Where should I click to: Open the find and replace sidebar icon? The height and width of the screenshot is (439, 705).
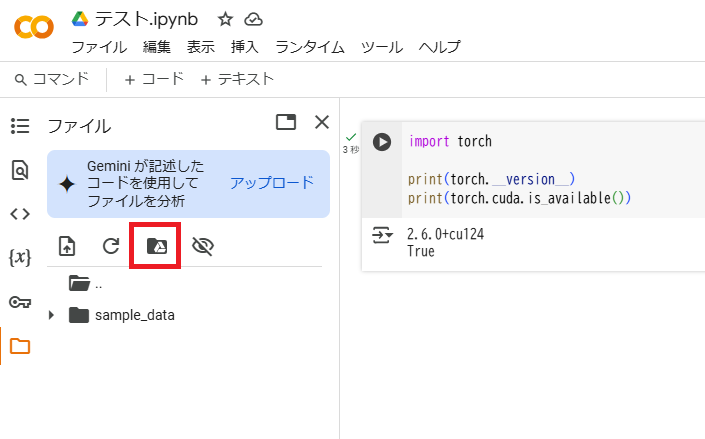coord(20,170)
